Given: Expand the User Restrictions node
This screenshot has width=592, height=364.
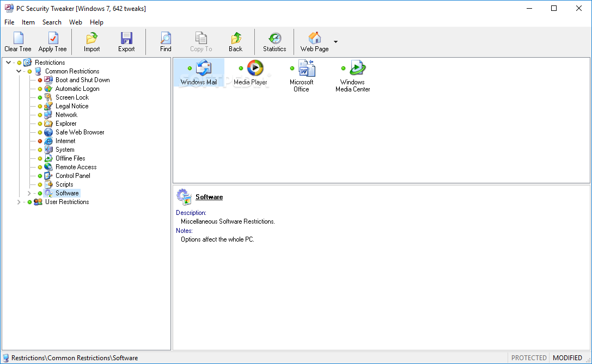Looking at the screenshot, I should point(19,202).
